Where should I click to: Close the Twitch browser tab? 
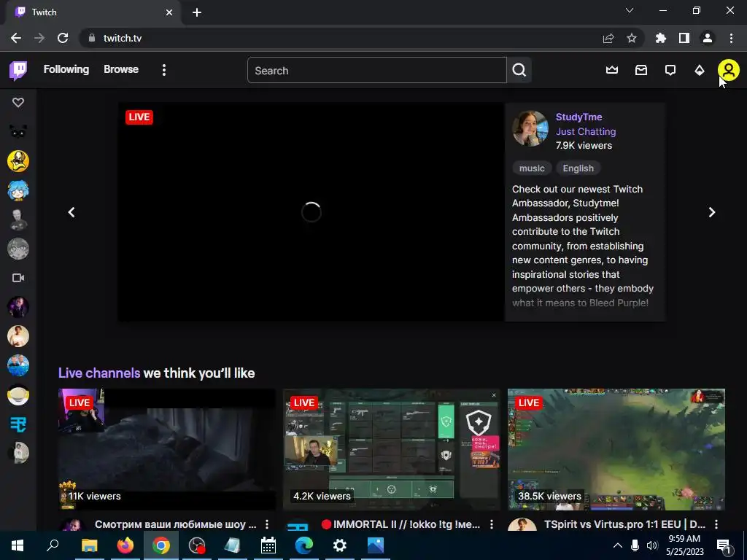click(x=169, y=12)
